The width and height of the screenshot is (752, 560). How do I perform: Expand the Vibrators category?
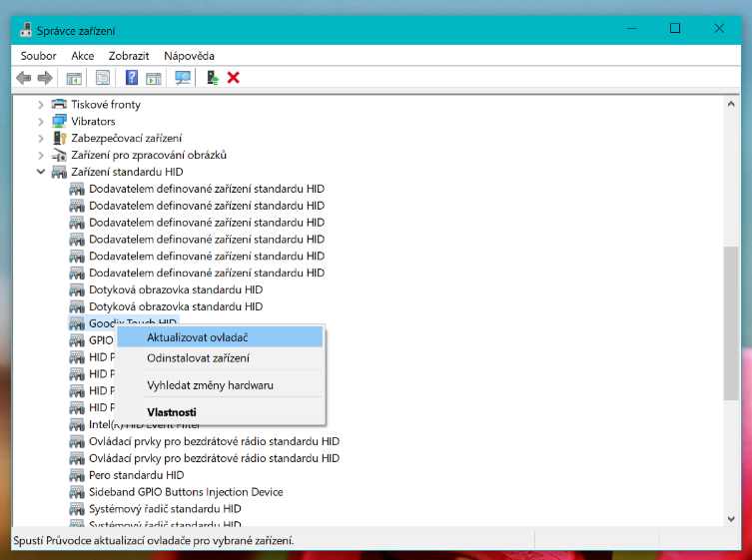41,122
